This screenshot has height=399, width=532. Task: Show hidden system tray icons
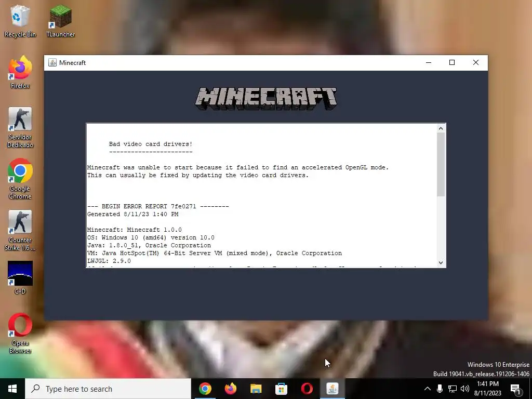pyautogui.click(x=428, y=389)
